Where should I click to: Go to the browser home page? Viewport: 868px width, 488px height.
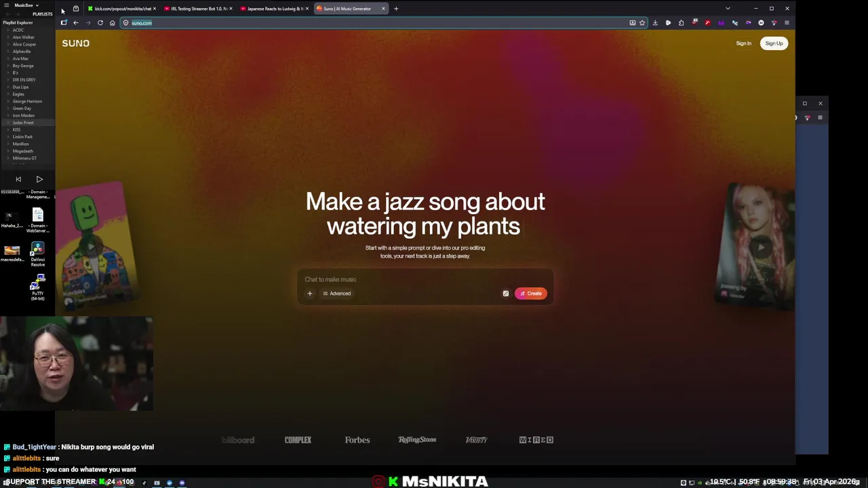[113, 23]
